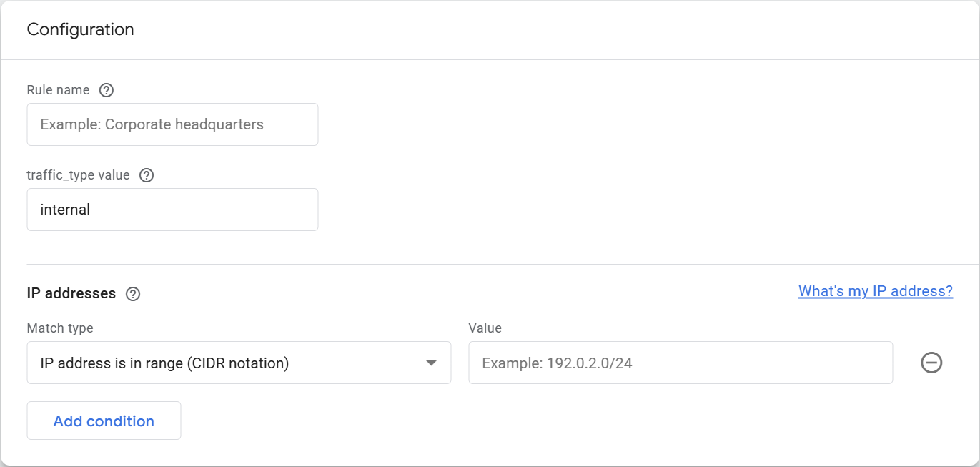Screen dimensions: 980x467
Task: Focus the empty Corporate headquarters example box
Action: (x=172, y=124)
